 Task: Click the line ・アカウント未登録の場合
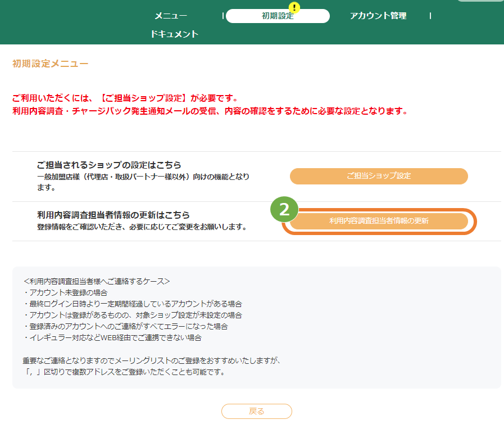[65, 292]
